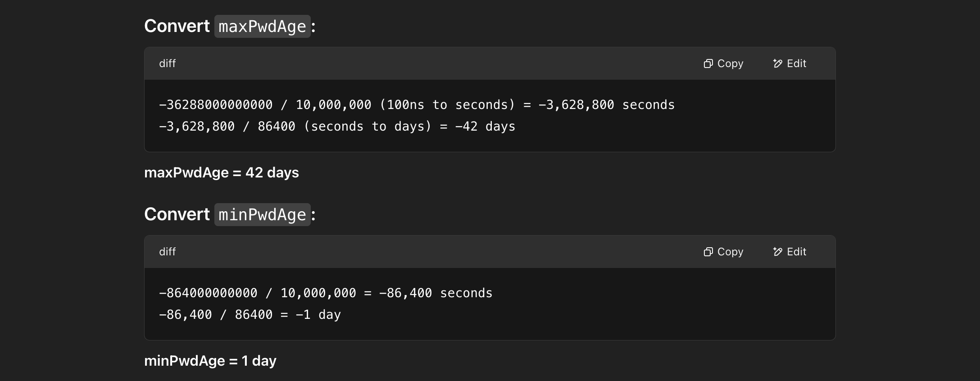Image resolution: width=980 pixels, height=381 pixels.
Task: Click the line with -36288000000000 / 10,000,000
Action: tap(417, 105)
